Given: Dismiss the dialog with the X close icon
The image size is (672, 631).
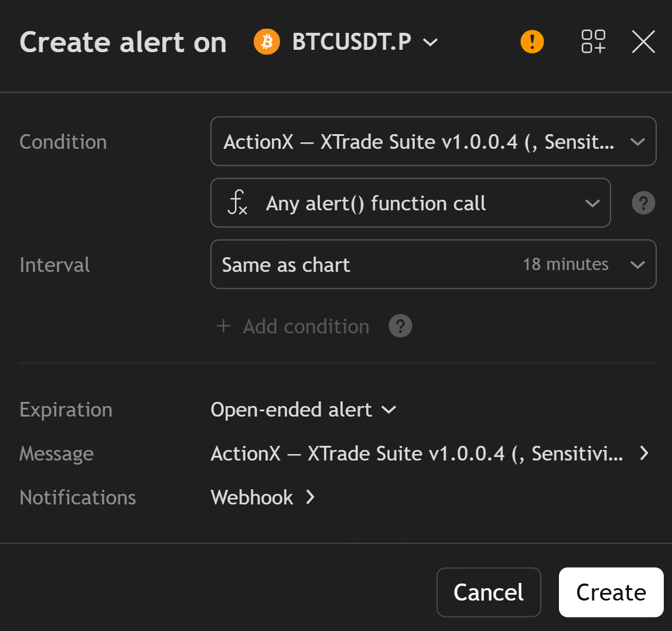Looking at the screenshot, I should pos(643,42).
